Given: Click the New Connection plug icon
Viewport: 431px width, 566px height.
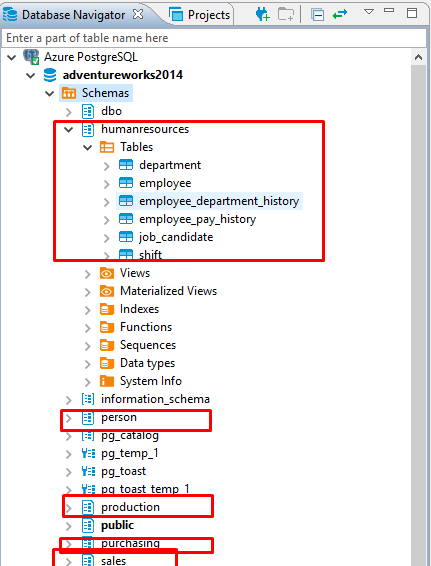Looking at the screenshot, I should coord(262,14).
